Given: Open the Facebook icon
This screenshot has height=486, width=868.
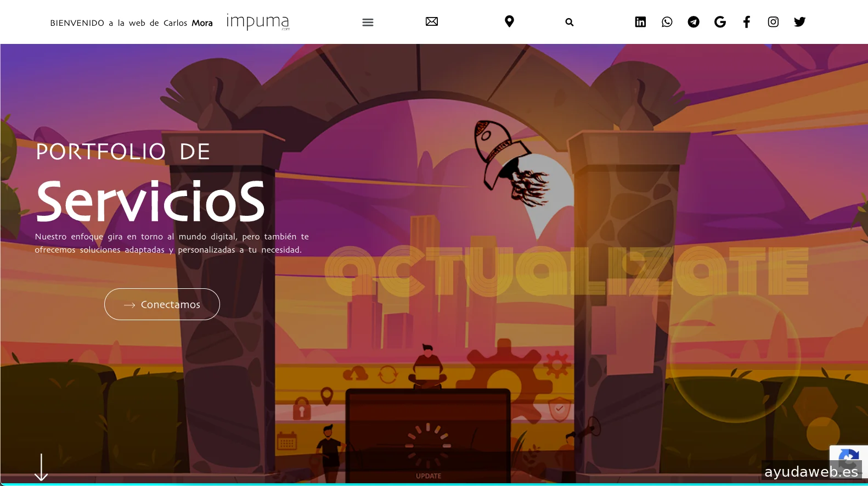Looking at the screenshot, I should [746, 22].
